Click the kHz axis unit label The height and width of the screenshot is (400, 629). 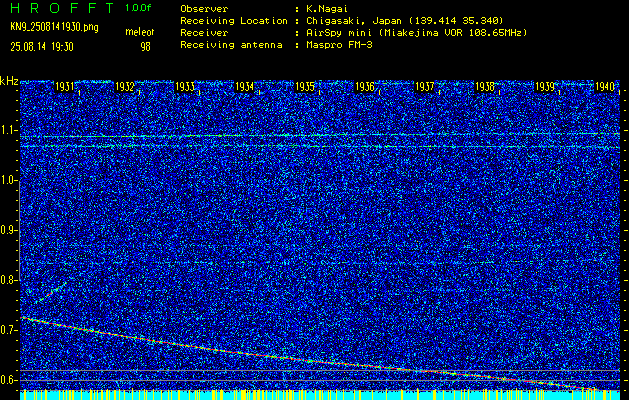coord(9,81)
